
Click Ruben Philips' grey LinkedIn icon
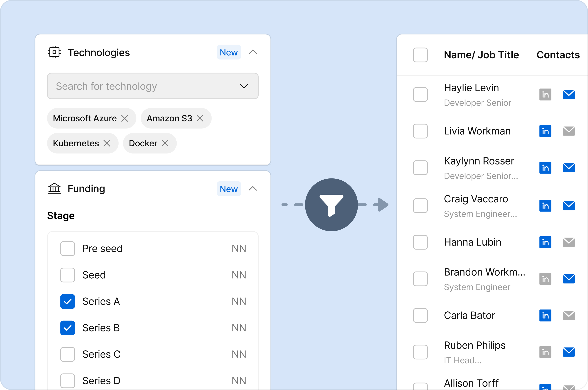coord(545,352)
